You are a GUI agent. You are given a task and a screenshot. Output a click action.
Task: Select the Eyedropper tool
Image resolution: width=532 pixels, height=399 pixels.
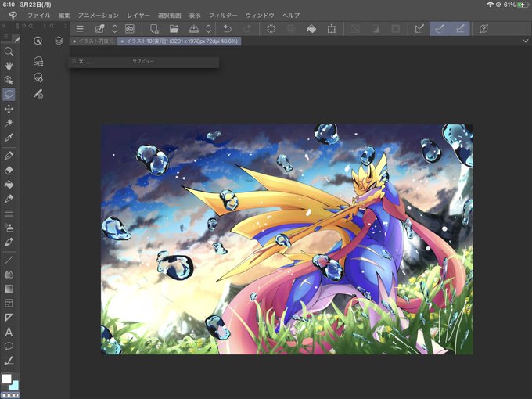click(x=9, y=138)
